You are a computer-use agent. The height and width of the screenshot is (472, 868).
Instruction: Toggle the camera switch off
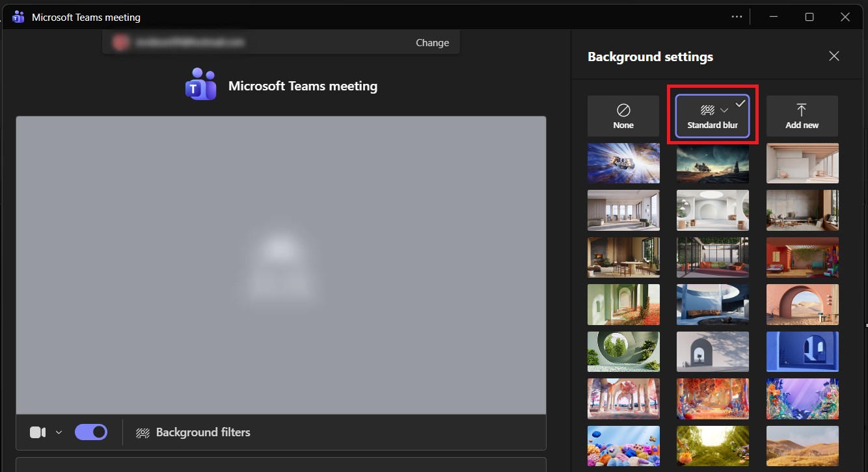(91, 432)
